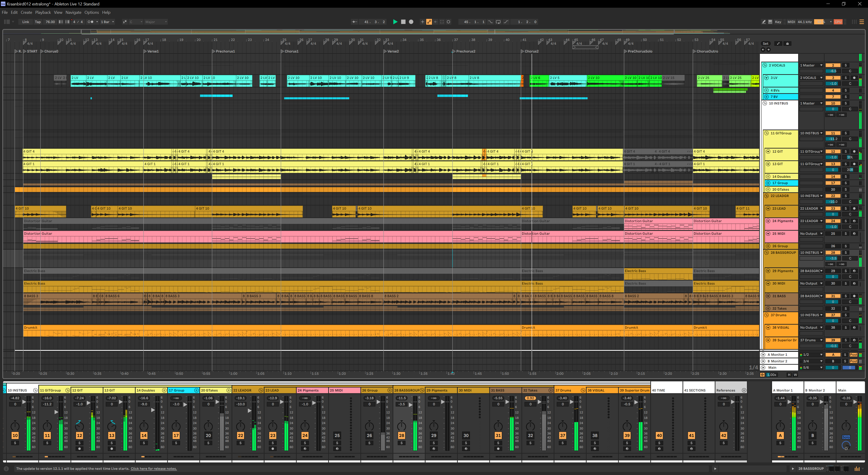Open the Major scale dropdown
The width and height of the screenshot is (868, 475).
pyautogui.click(x=154, y=21)
